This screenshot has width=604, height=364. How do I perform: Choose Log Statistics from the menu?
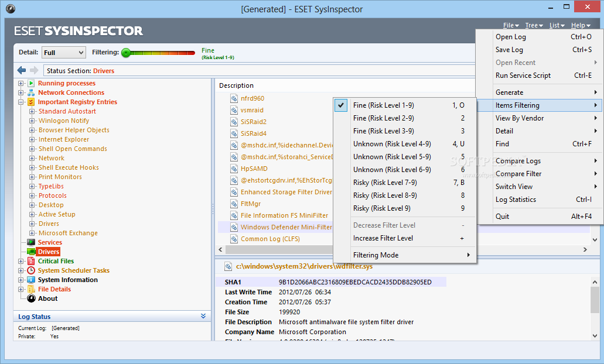(540, 200)
